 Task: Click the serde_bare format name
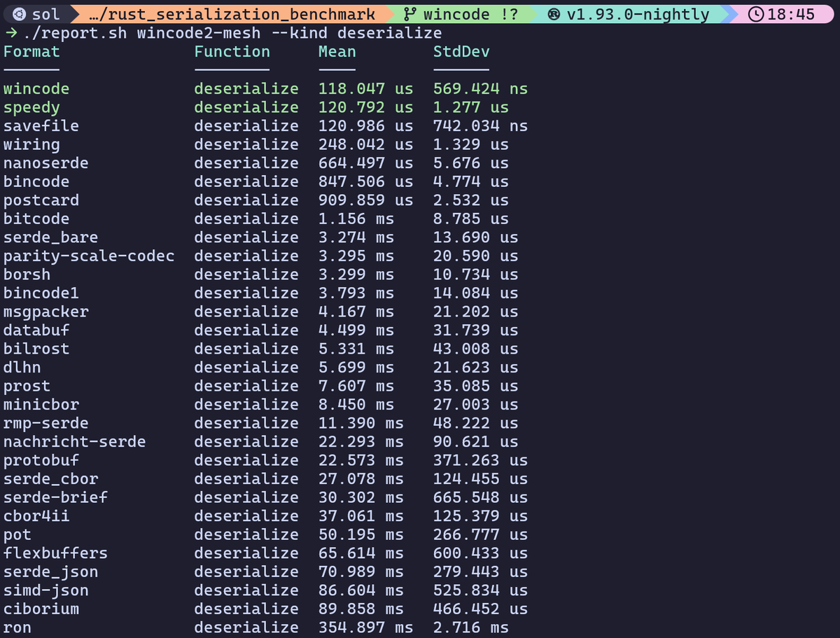pos(50,237)
